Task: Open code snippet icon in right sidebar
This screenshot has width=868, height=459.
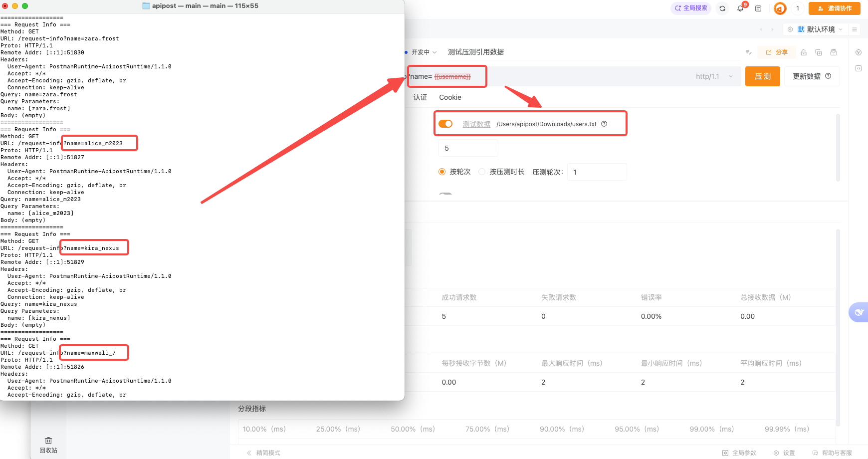Action: click(x=859, y=68)
